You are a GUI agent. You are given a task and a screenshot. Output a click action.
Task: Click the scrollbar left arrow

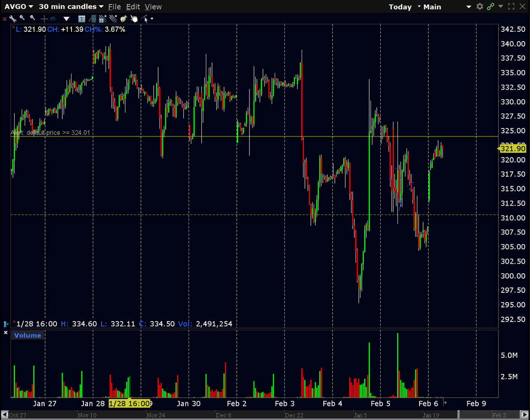4,415
